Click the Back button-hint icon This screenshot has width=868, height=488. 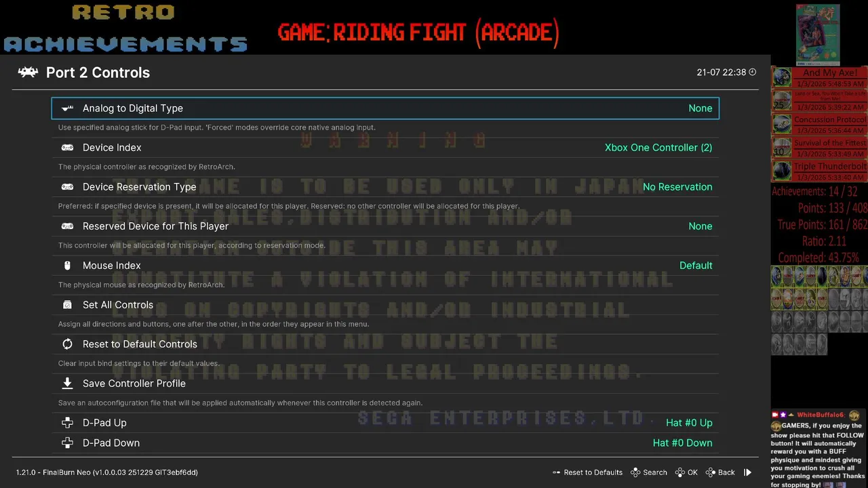point(710,472)
